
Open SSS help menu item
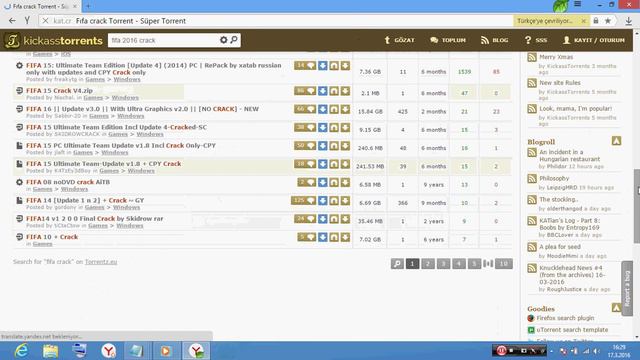pyautogui.click(x=536, y=40)
